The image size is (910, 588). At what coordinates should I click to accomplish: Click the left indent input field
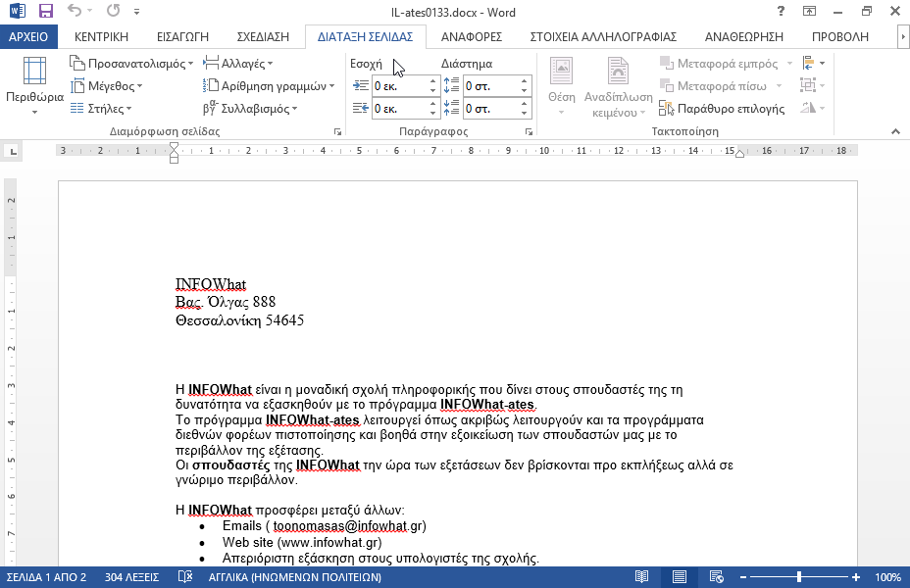[400, 86]
